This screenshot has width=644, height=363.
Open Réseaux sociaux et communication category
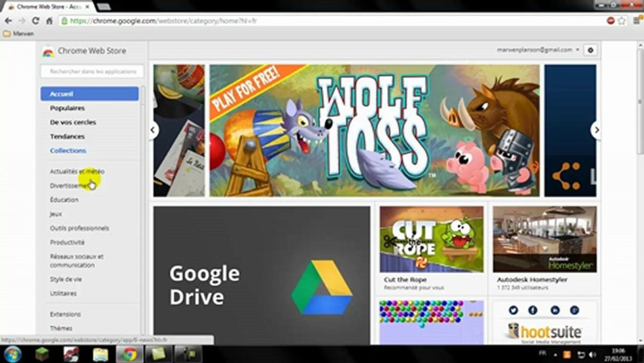(77, 261)
